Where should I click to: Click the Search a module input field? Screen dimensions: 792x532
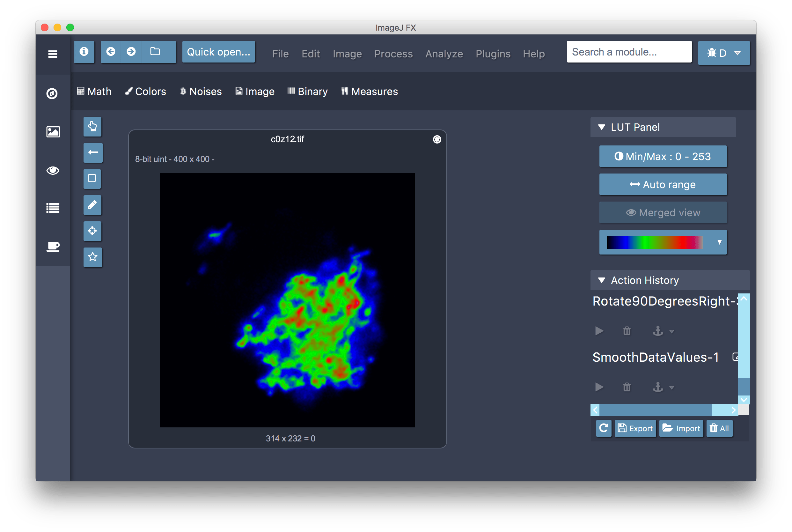[x=629, y=52]
